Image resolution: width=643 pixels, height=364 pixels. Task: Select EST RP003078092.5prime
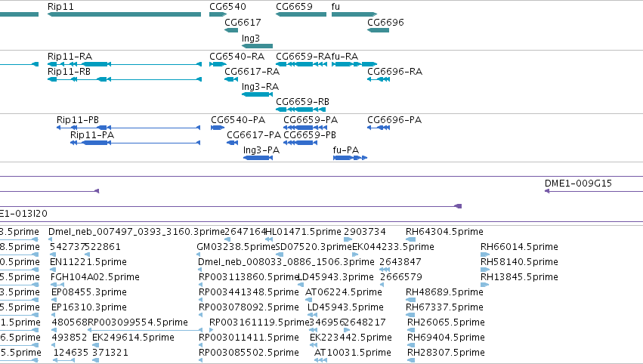tap(249, 307)
